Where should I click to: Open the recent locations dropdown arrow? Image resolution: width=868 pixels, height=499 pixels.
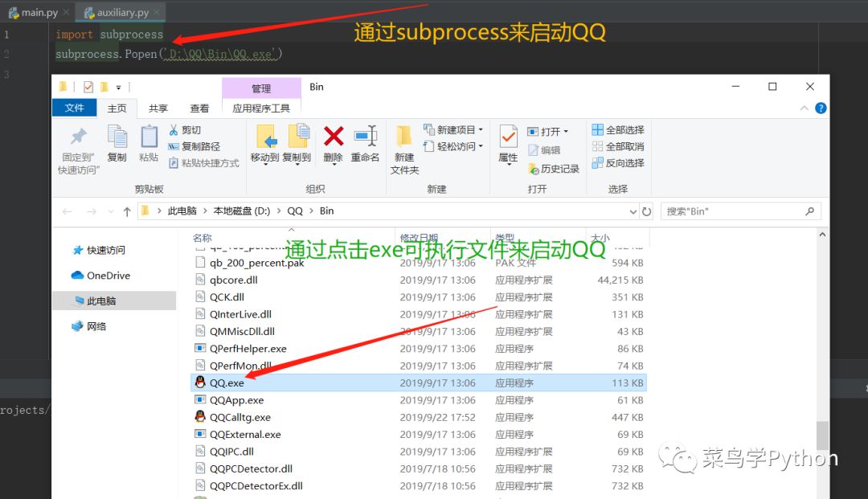tap(111, 211)
